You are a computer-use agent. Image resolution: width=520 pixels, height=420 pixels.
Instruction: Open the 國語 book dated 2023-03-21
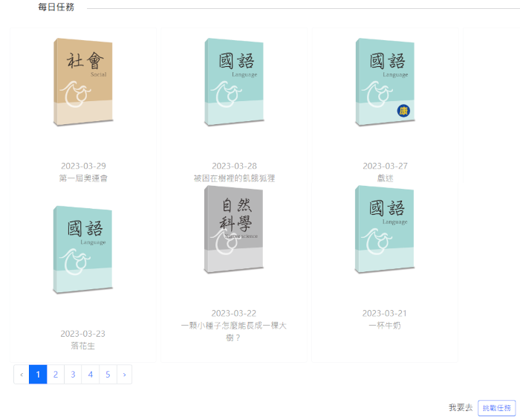384,229
